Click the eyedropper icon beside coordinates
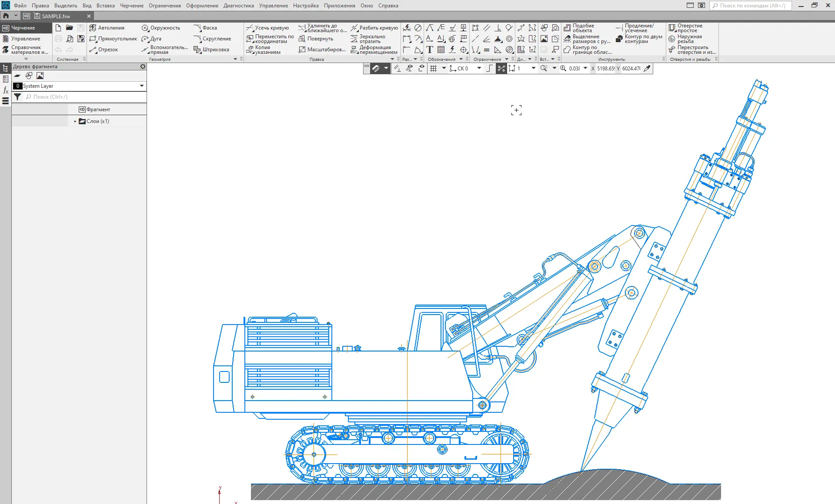 pyautogui.click(x=647, y=68)
